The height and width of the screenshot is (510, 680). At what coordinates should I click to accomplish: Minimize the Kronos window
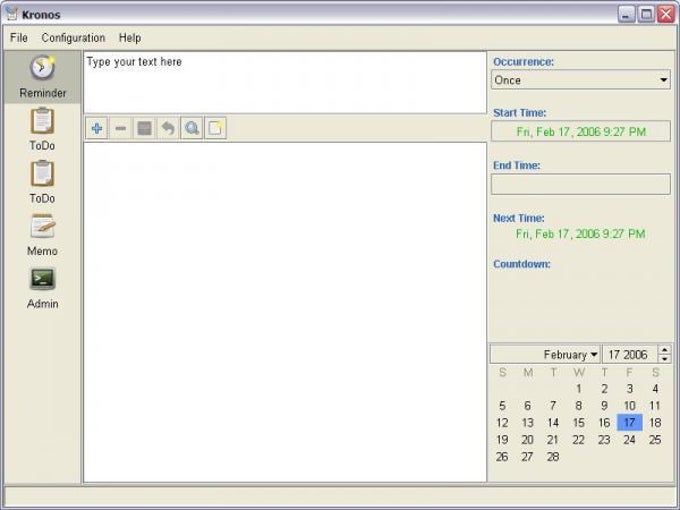tap(626, 14)
